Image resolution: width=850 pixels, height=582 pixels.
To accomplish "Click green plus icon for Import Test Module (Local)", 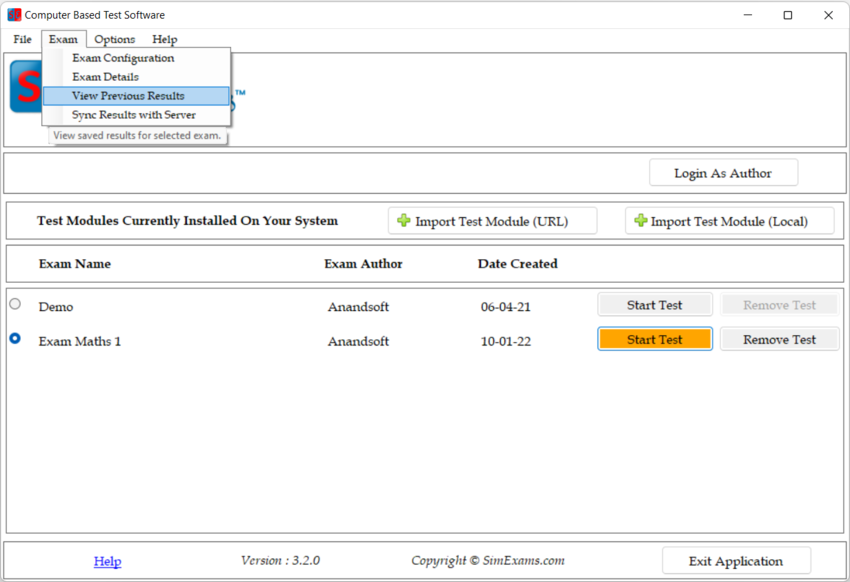I will 640,221.
